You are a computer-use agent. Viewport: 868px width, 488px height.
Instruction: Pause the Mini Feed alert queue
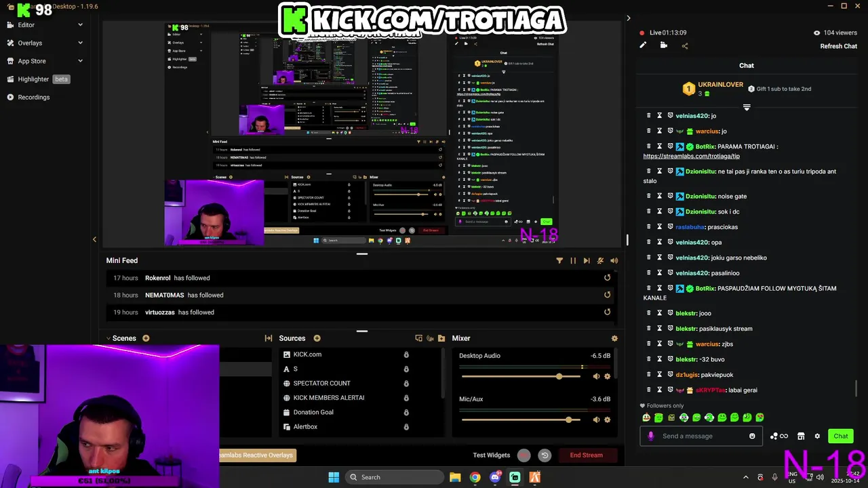tap(573, 260)
